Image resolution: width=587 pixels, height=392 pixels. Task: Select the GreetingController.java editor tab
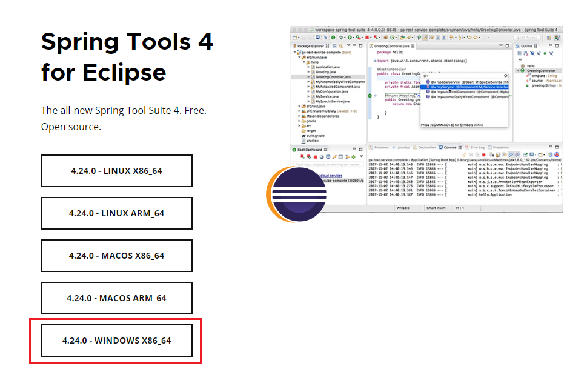click(393, 46)
